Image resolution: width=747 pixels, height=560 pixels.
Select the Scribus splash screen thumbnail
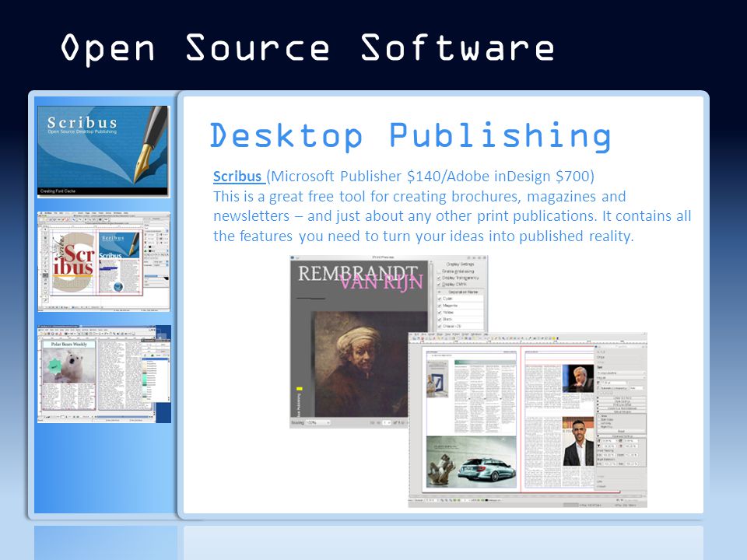(x=103, y=152)
